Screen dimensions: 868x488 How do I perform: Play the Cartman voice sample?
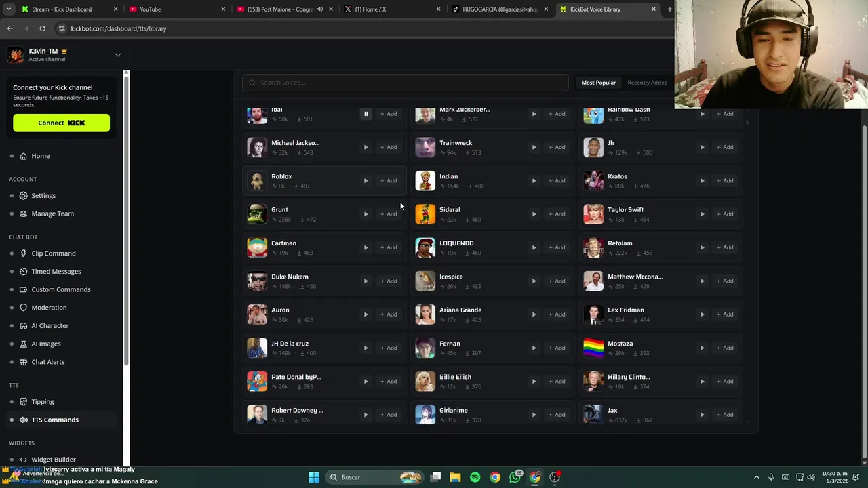point(366,247)
